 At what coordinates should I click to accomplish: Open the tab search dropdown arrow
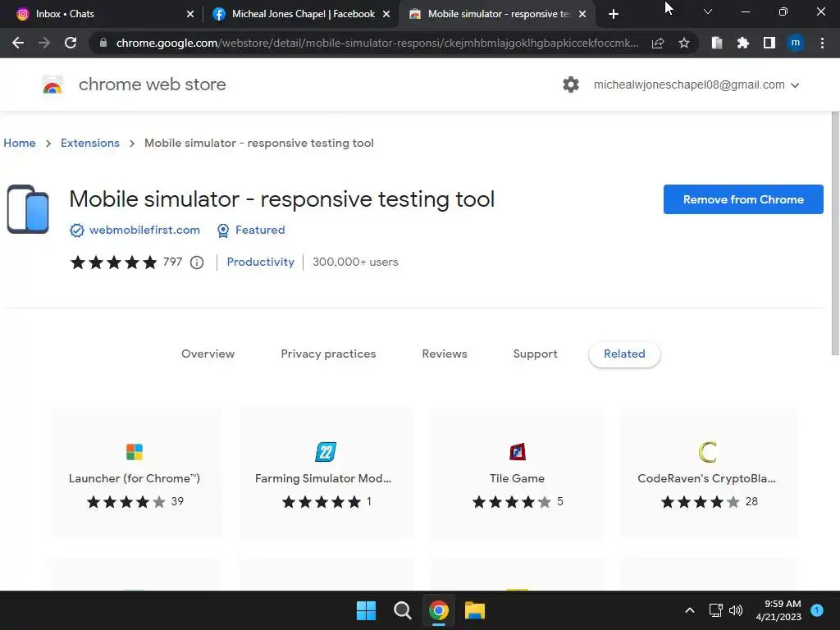[708, 11]
